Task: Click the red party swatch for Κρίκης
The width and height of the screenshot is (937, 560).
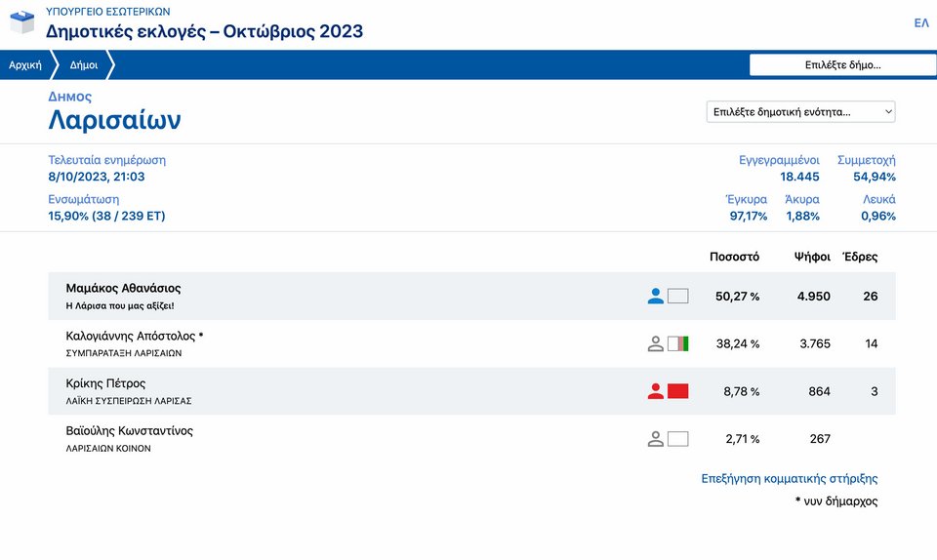Action: tap(677, 391)
